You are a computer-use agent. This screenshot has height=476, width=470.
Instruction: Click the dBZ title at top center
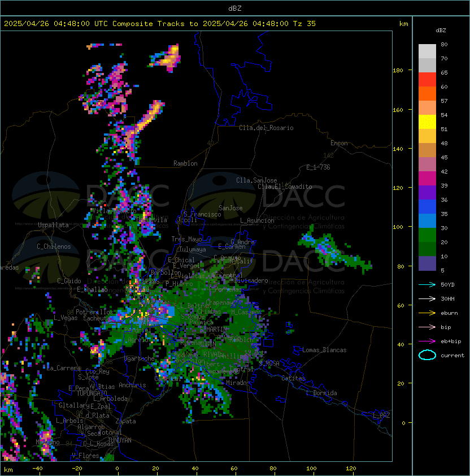click(x=235, y=8)
